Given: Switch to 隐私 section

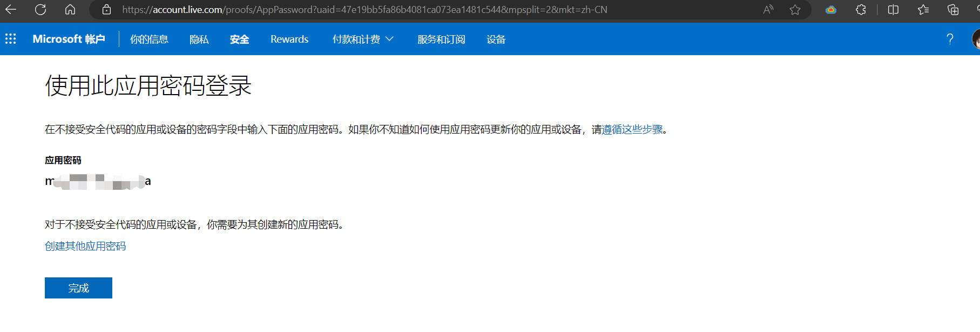Looking at the screenshot, I should coord(199,39).
